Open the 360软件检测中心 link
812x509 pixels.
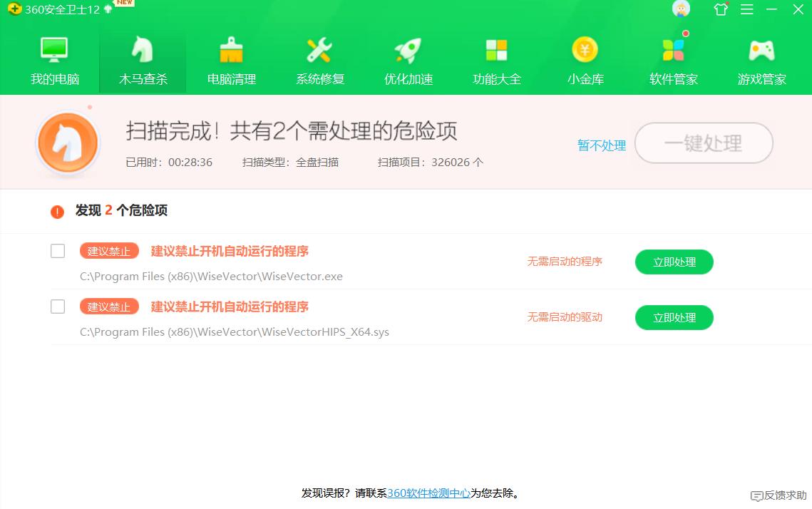coord(428,493)
